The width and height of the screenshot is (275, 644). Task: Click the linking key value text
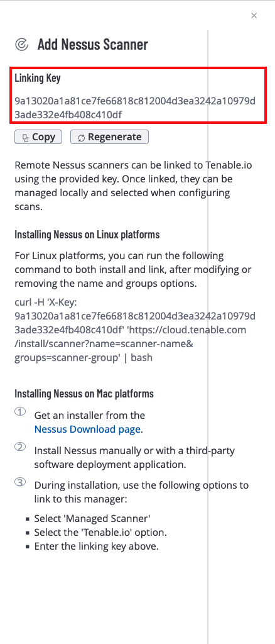[135, 108]
